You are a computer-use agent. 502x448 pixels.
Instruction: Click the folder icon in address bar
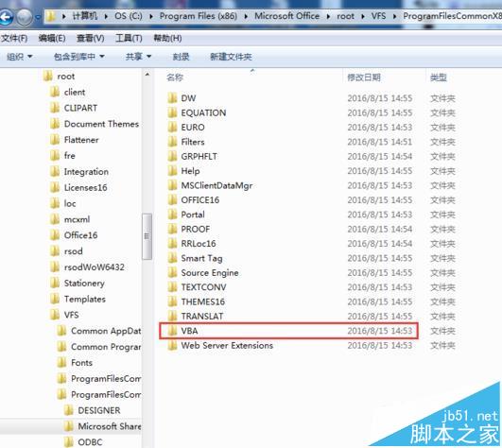click(50, 16)
